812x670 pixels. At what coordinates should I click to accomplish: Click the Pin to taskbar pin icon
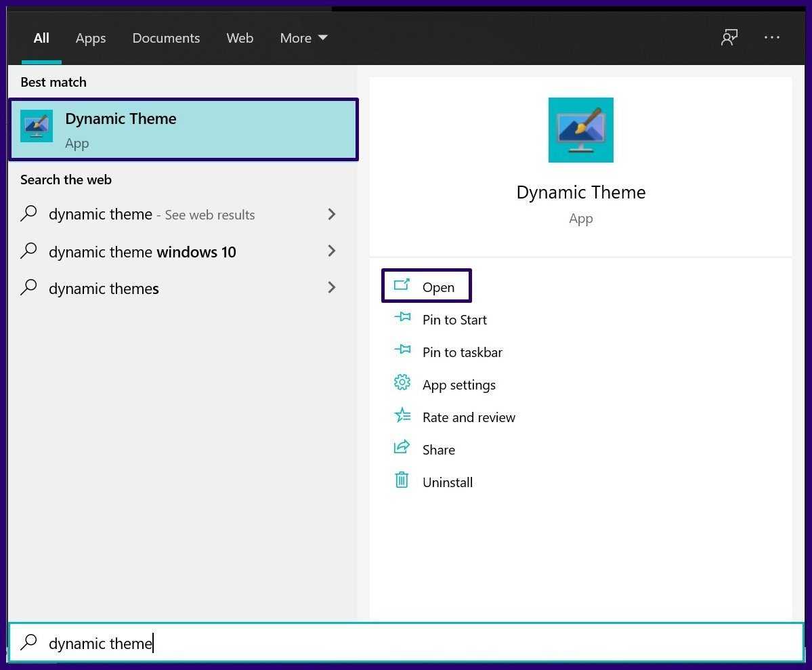[402, 350]
